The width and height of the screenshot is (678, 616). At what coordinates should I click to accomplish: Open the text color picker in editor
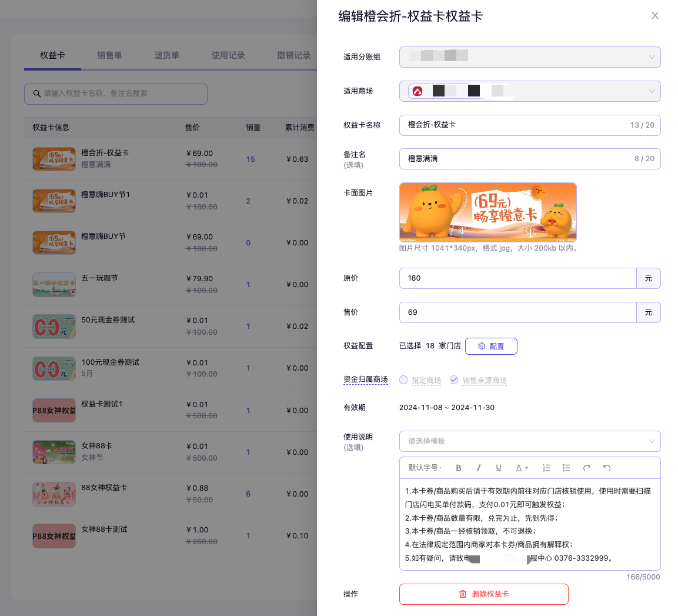coord(522,468)
